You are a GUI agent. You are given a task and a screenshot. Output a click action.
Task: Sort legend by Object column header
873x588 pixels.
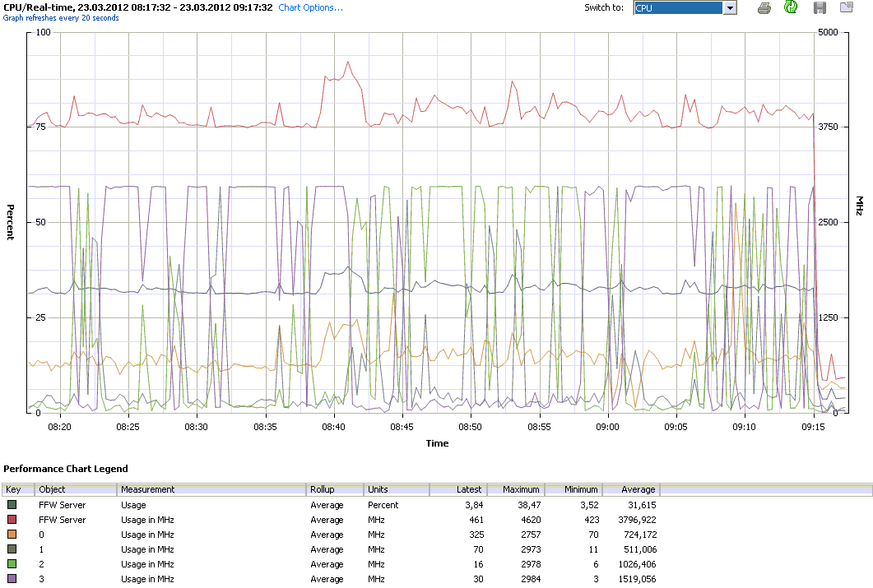click(x=76, y=489)
